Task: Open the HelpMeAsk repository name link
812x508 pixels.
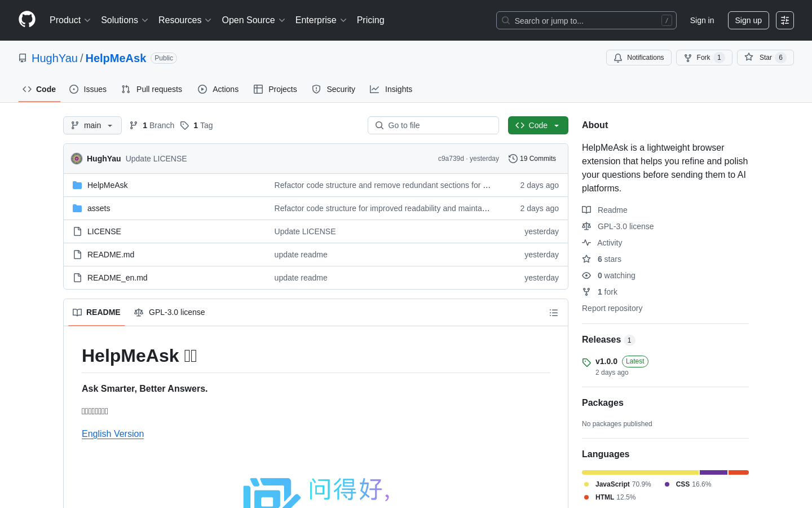Action: click(116, 58)
